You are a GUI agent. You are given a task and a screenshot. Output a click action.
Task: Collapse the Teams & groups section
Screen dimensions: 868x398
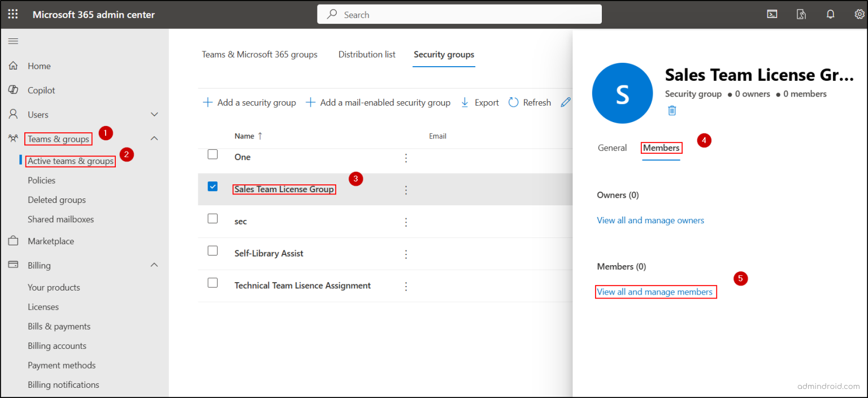(x=154, y=139)
